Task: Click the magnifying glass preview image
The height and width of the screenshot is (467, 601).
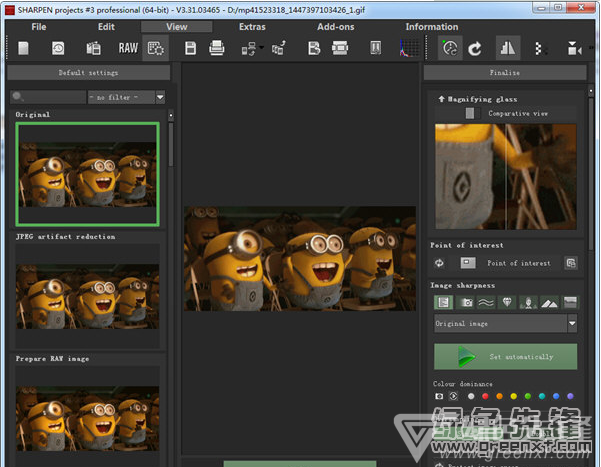Action: point(506,177)
